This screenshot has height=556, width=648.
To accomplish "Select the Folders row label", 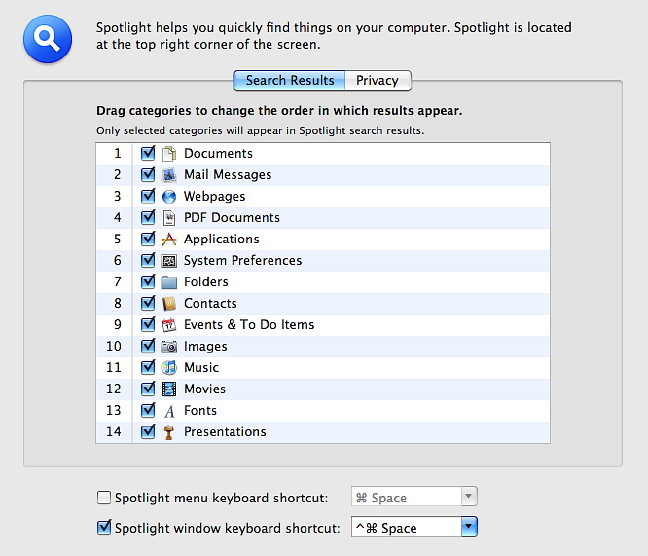I will [206, 282].
